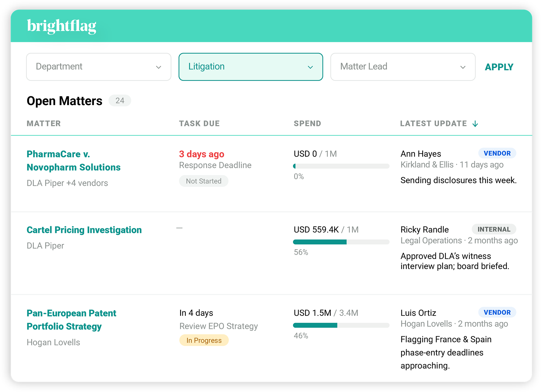Click the APPLY button
This screenshot has width=541, height=392.
499,67
